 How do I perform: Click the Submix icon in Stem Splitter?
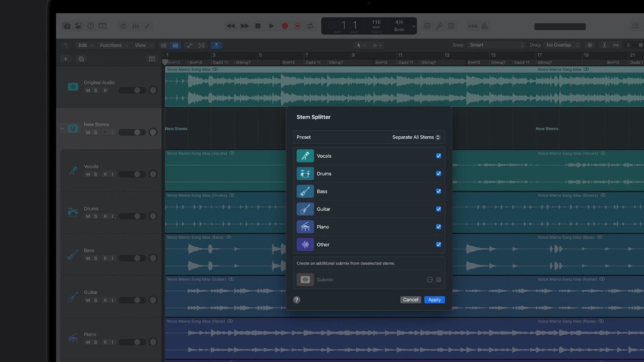coord(305,279)
